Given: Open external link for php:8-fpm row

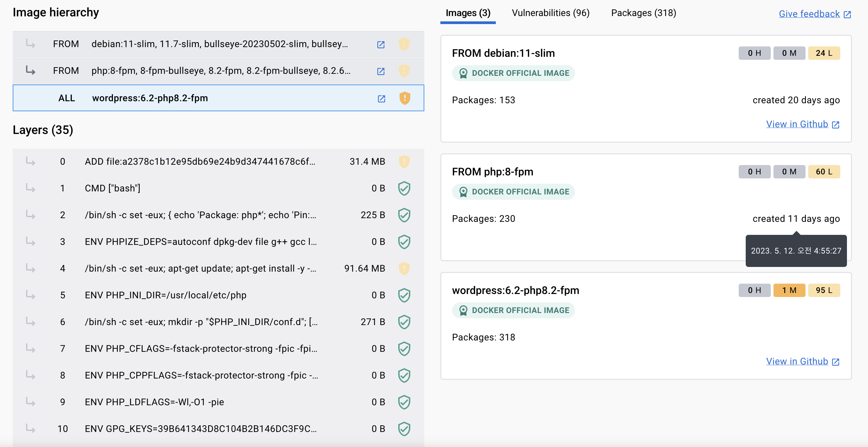Looking at the screenshot, I should (x=381, y=71).
